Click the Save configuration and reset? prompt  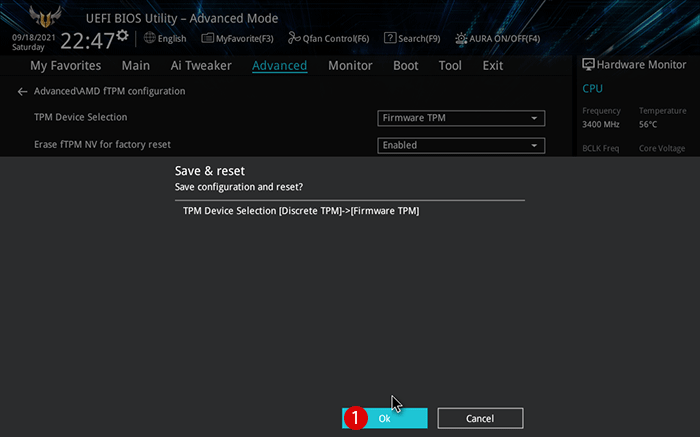[x=238, y=187]
